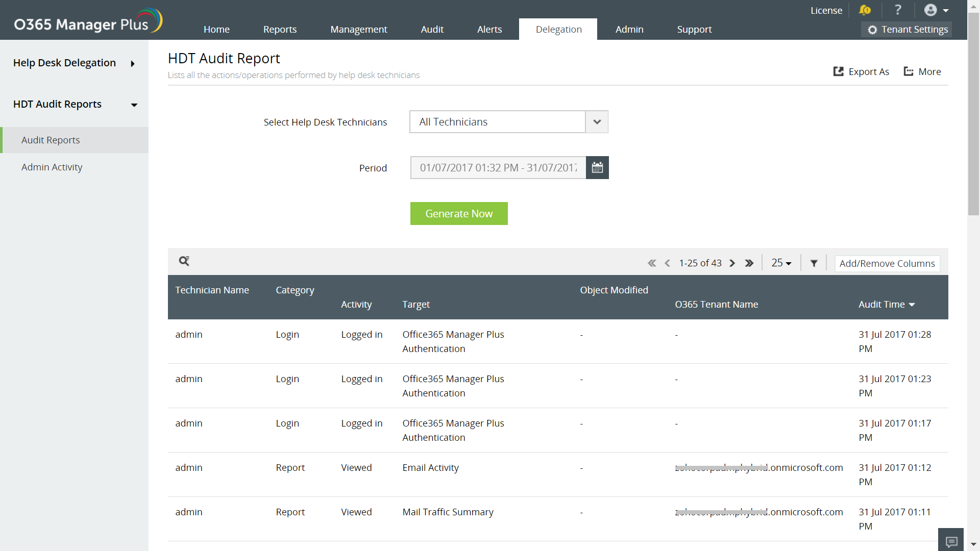Open the Admin Activity report
980x551 pixels.
52,167
